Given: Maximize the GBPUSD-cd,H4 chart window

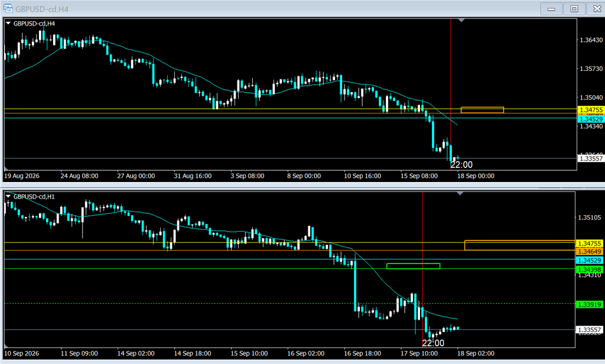Looking at the screenshot, I should tap(574, 8).
